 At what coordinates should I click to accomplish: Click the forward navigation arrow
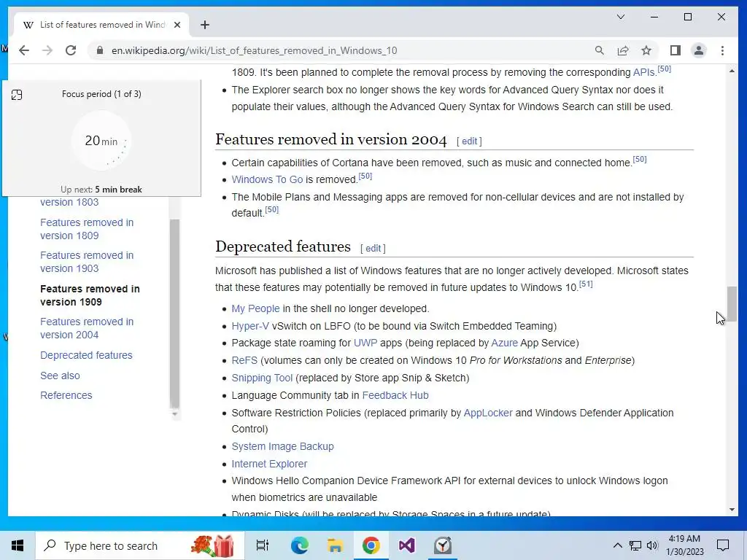click(x=47, y=50)
